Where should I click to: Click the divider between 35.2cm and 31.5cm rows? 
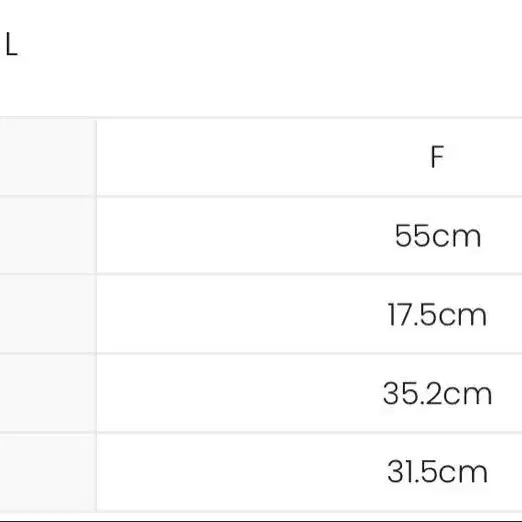pyautogui.click(x=261, y=432)
